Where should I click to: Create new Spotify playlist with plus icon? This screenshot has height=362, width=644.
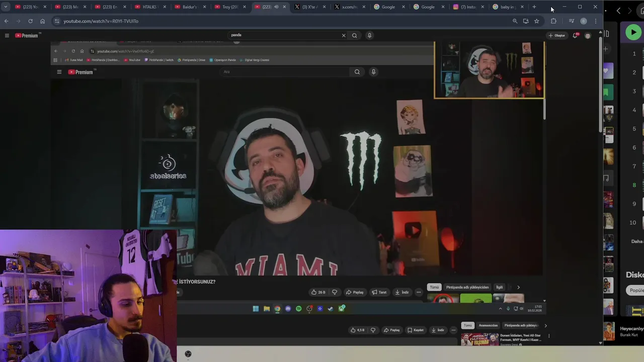pyautogui.click(x=606, y=49)
